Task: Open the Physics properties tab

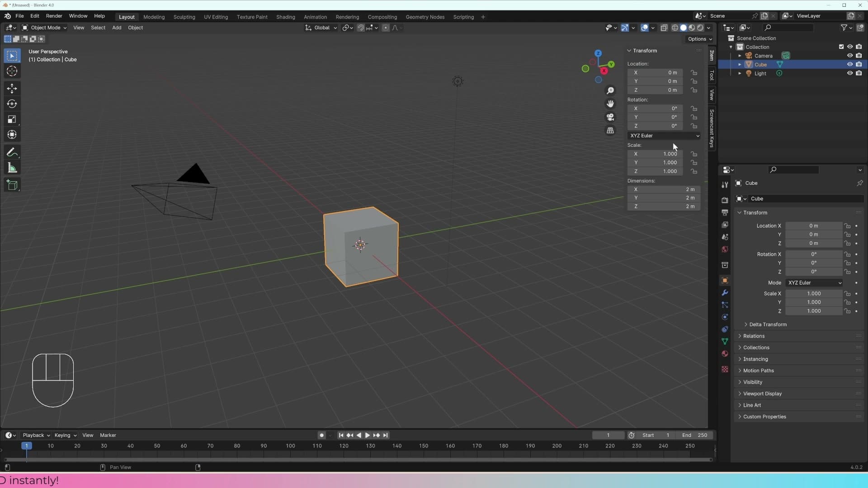Action: click(725, 317)
